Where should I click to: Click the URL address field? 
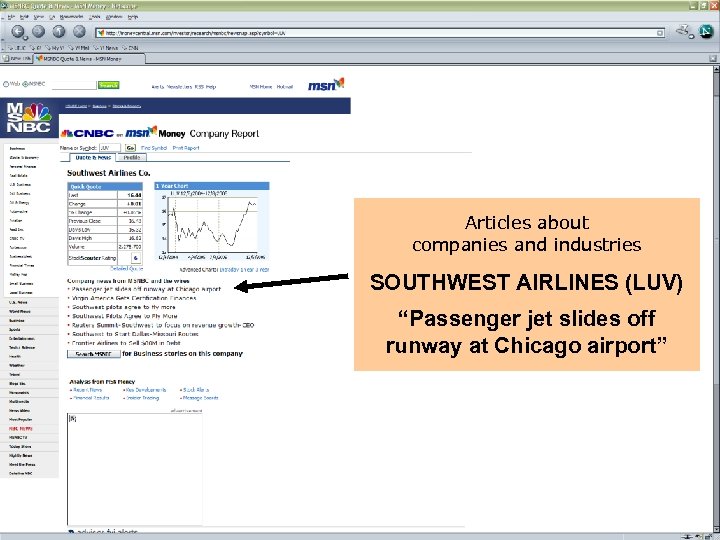pos(380,33)
